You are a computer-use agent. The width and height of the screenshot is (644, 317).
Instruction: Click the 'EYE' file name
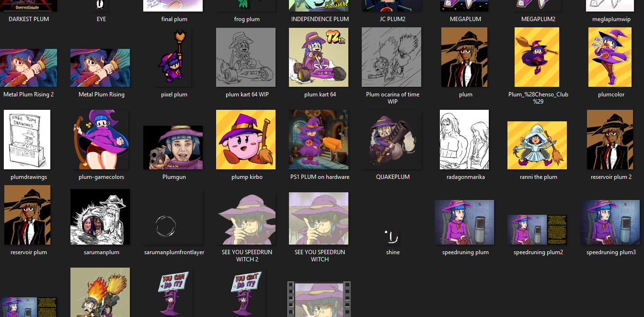(101, 19)
